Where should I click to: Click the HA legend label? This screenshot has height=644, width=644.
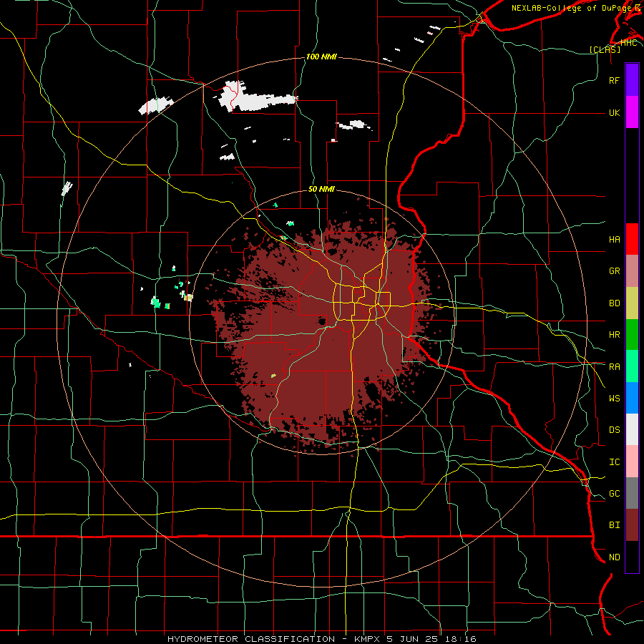[614, 240]
